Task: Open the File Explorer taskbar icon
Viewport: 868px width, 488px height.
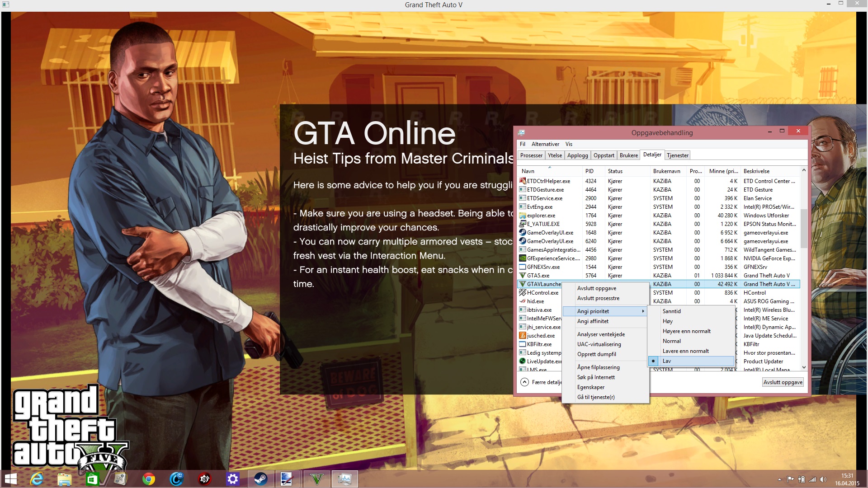Action: [x=64, y=479]
